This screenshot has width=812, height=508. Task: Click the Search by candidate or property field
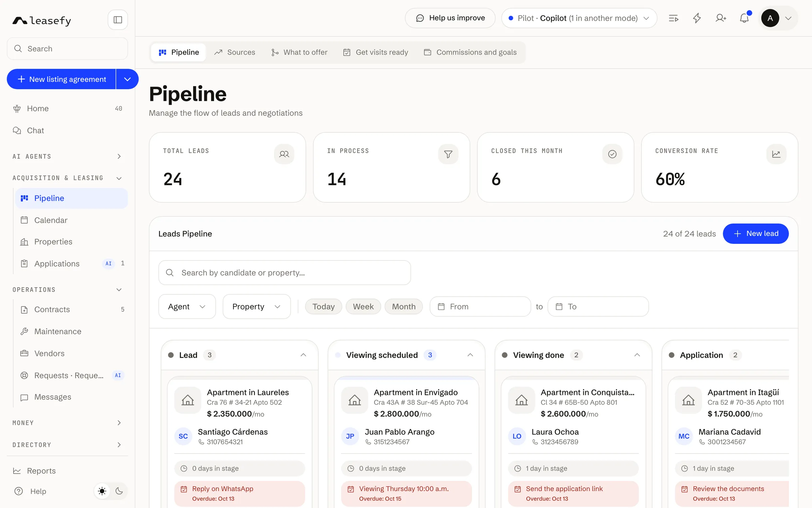click(285, 273)
